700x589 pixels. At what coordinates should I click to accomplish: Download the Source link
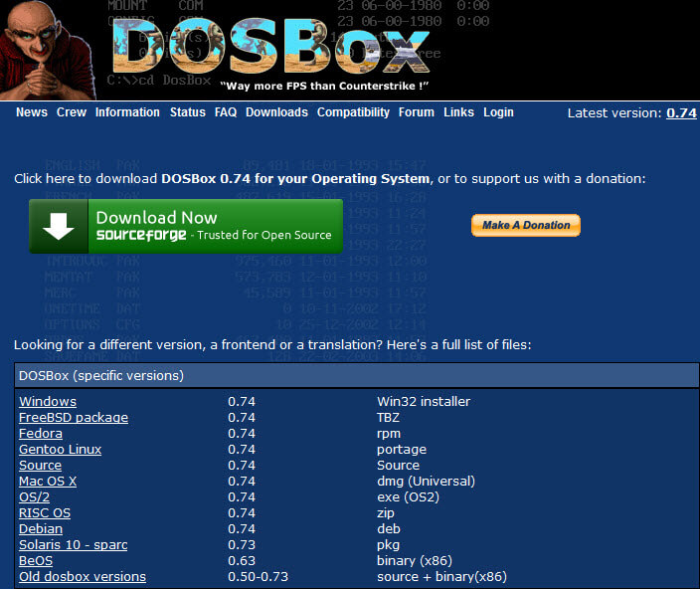point(40,466)
